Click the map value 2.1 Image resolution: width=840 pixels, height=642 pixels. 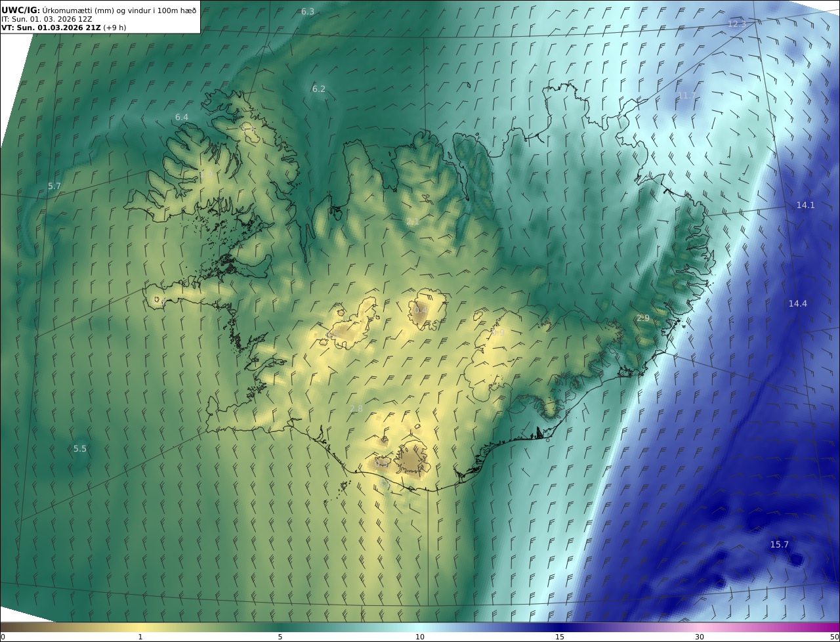click(x=412, y=222)
